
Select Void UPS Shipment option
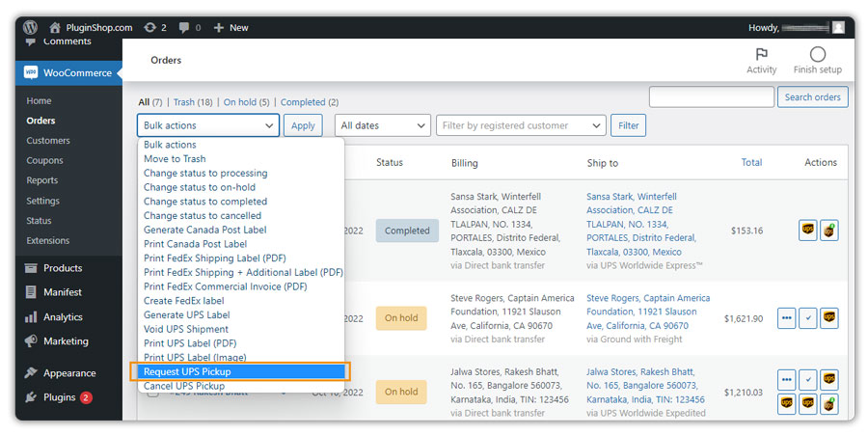point(241,329)
